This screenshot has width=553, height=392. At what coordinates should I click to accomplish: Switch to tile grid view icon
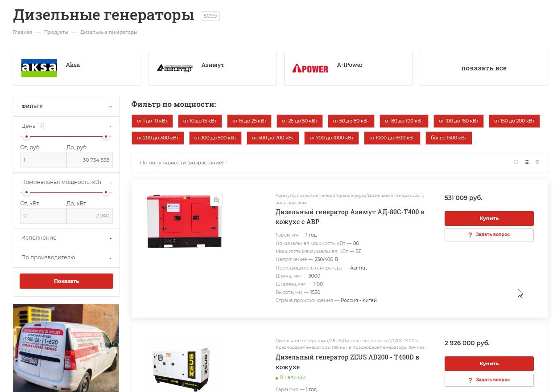pyautogui.click(x=516, y=162)
